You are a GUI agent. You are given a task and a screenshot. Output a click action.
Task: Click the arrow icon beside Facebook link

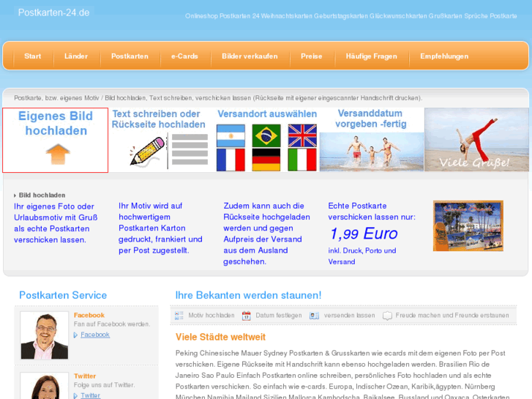(x=75, y=335)
